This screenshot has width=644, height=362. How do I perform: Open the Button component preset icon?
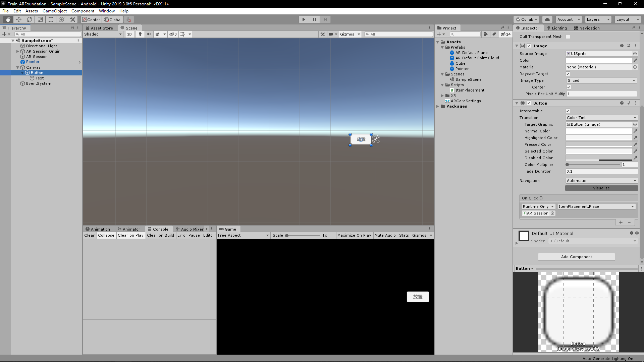[629, 103]
